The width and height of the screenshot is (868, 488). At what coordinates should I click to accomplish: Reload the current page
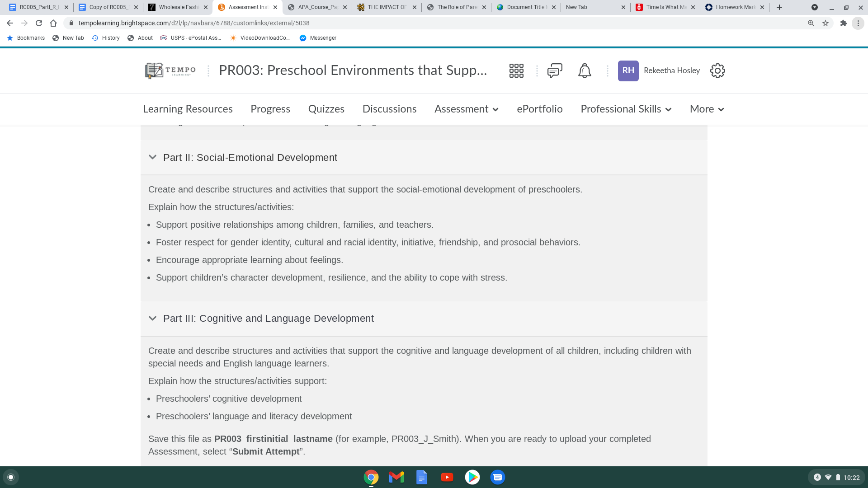pos(39,23)
